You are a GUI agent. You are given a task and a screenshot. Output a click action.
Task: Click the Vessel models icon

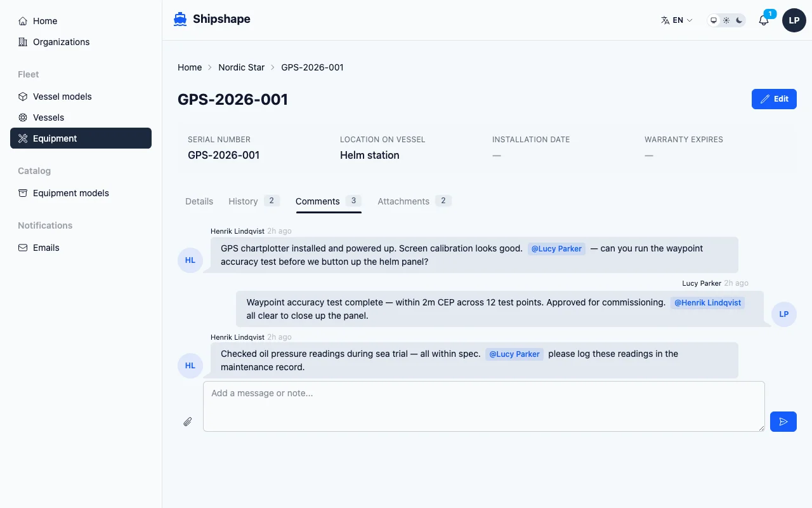pyautogui.click(x=23, y=97)
